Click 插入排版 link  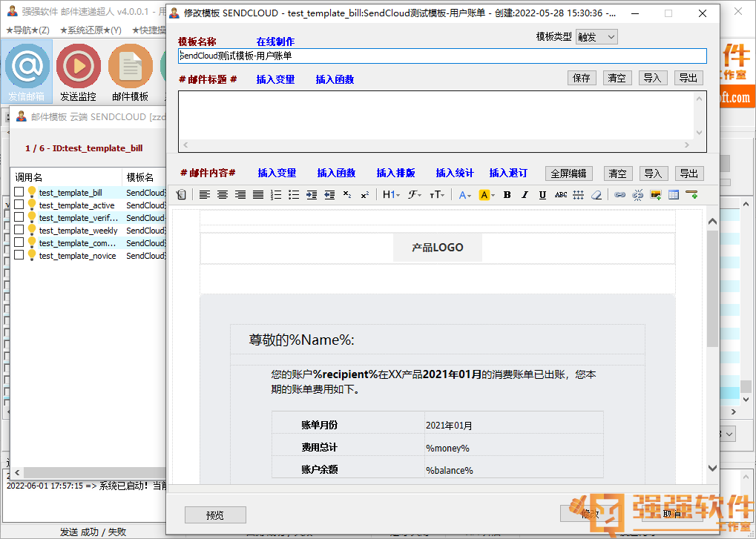click(395, 173)
